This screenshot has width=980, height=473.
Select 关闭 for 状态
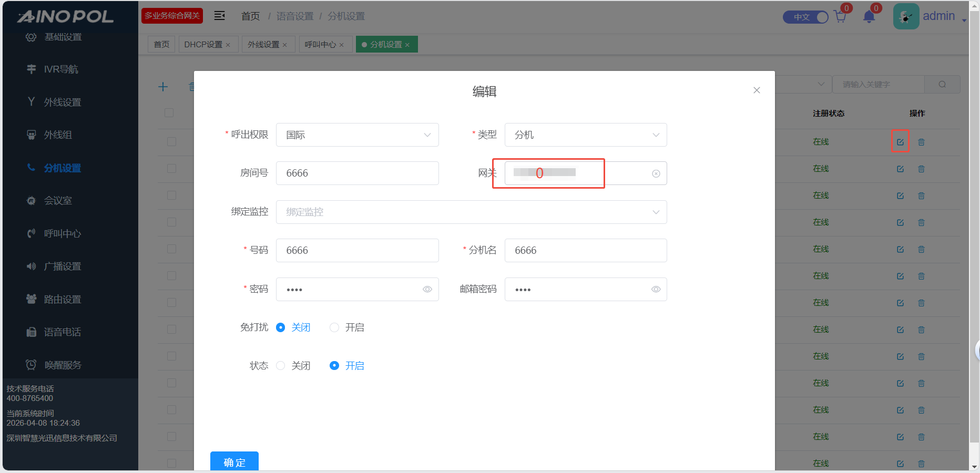281,366
